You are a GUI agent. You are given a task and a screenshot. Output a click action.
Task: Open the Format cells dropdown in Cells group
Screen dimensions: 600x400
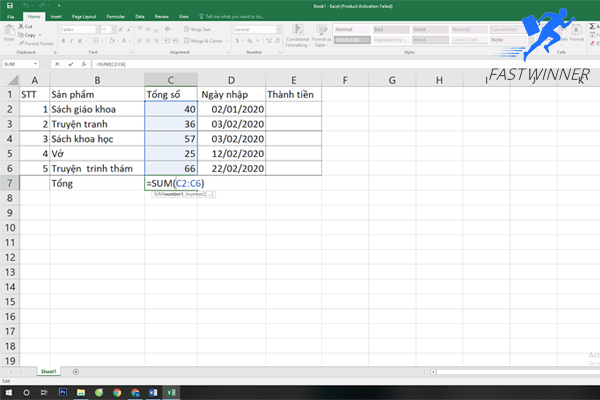tap(577, 36)
